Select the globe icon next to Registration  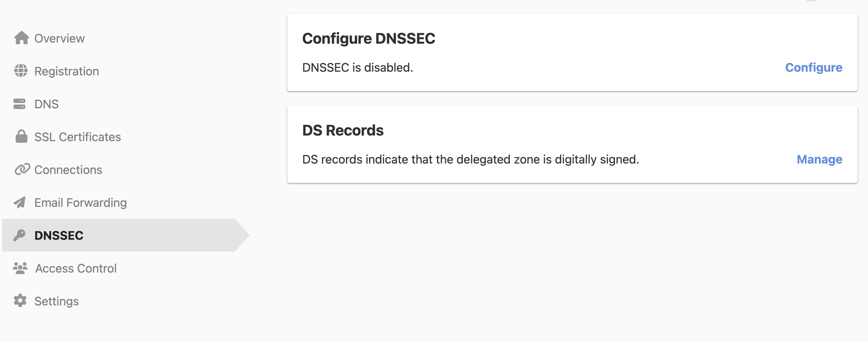pyautogui.click(x=21, y=71)
